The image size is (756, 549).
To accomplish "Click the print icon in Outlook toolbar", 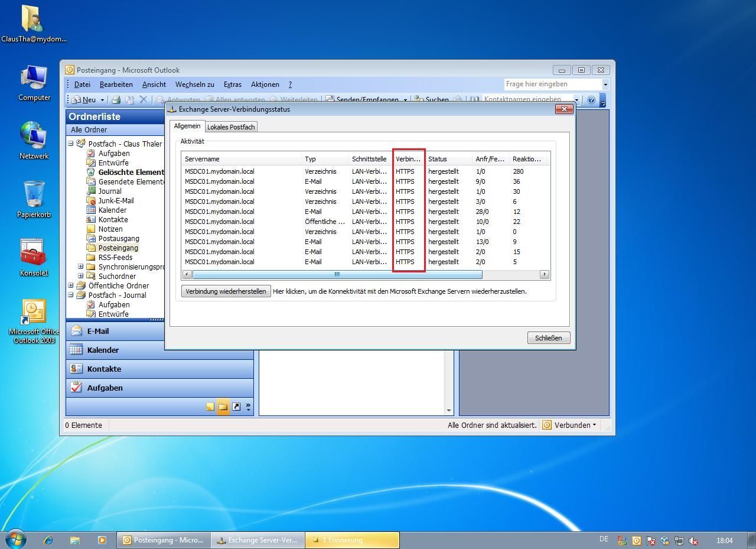I will click(x=116, y=100).
